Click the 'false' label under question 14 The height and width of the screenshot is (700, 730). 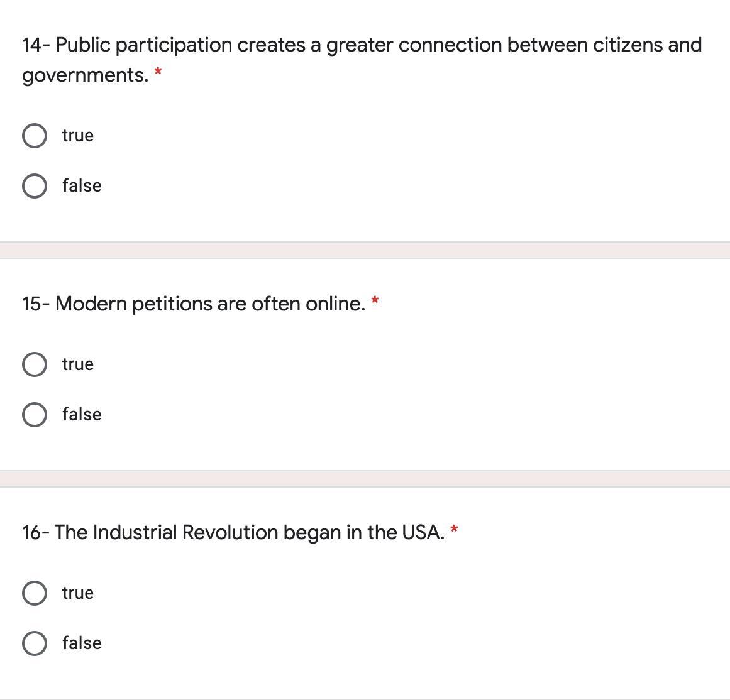click(82, 186)
